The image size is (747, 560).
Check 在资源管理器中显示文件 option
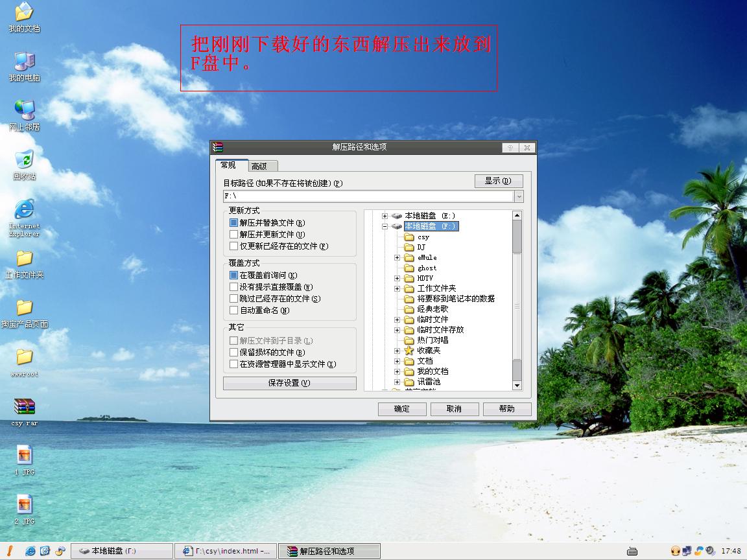click(234, 364)
